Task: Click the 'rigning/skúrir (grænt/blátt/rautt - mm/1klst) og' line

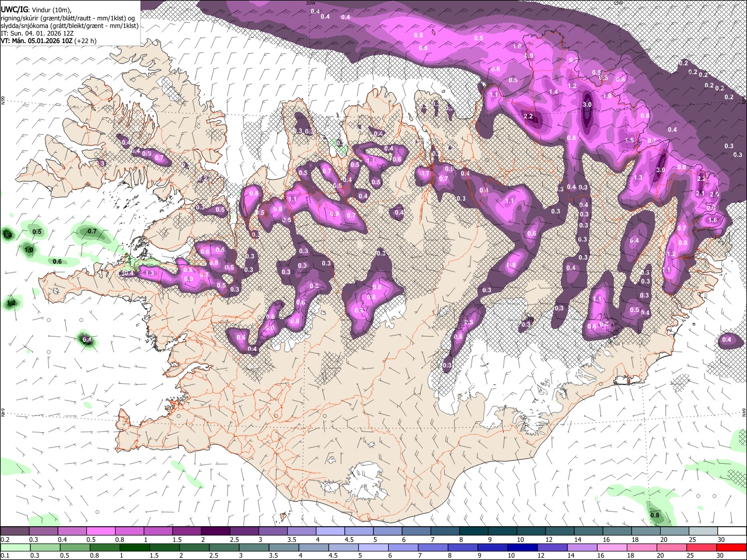Action: point(68,18)
